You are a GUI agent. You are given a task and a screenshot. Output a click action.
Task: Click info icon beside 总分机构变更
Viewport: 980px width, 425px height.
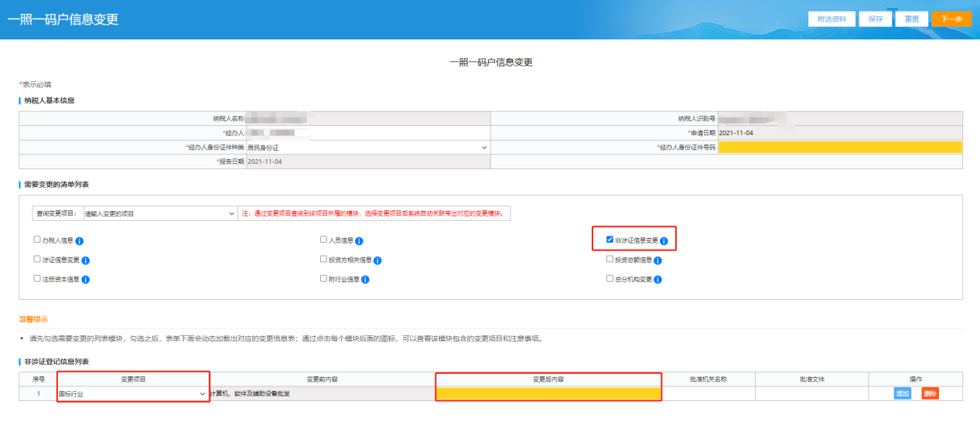click(657, 280)
